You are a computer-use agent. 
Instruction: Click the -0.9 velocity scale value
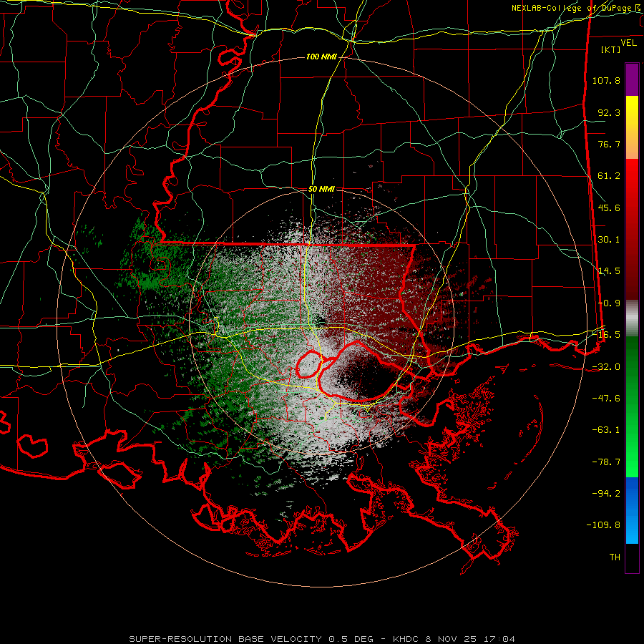(609, 303)
